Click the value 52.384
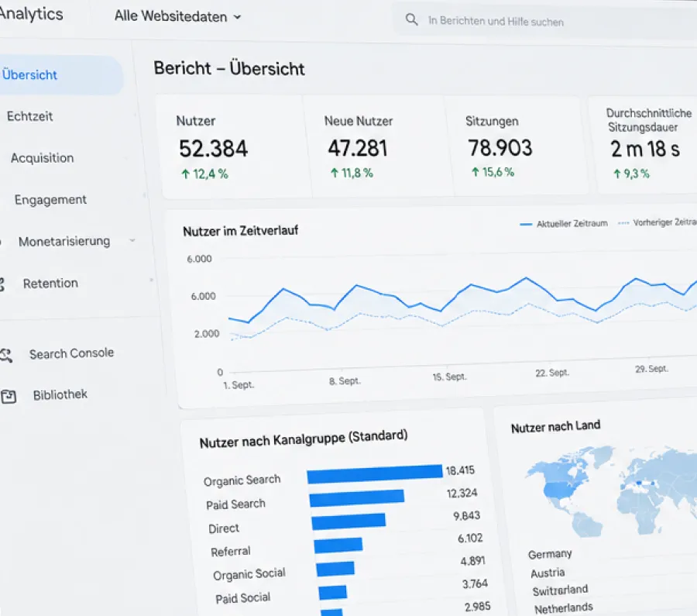 214,149
